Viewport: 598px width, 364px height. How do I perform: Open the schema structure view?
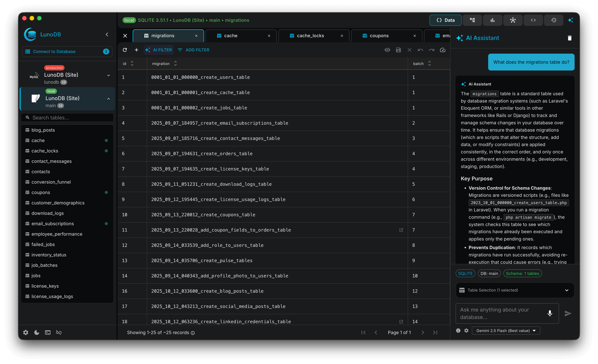pos(472,20)
